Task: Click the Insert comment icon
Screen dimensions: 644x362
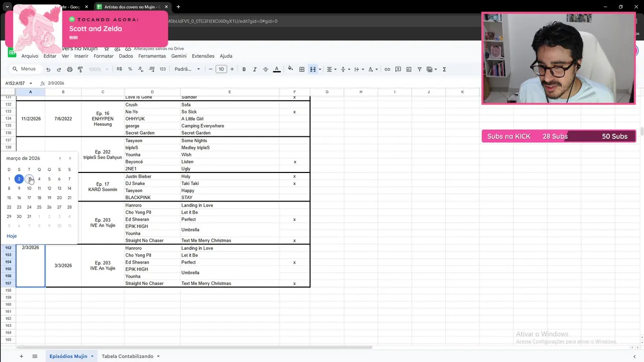Action: pyautogui.click(x=398, y=69)
